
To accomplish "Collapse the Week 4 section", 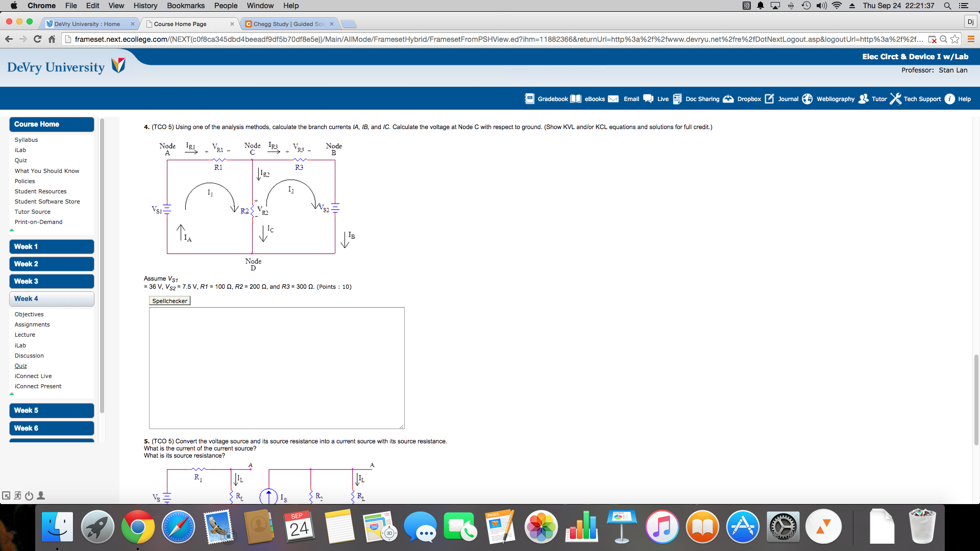I will [x=52, y=298].
